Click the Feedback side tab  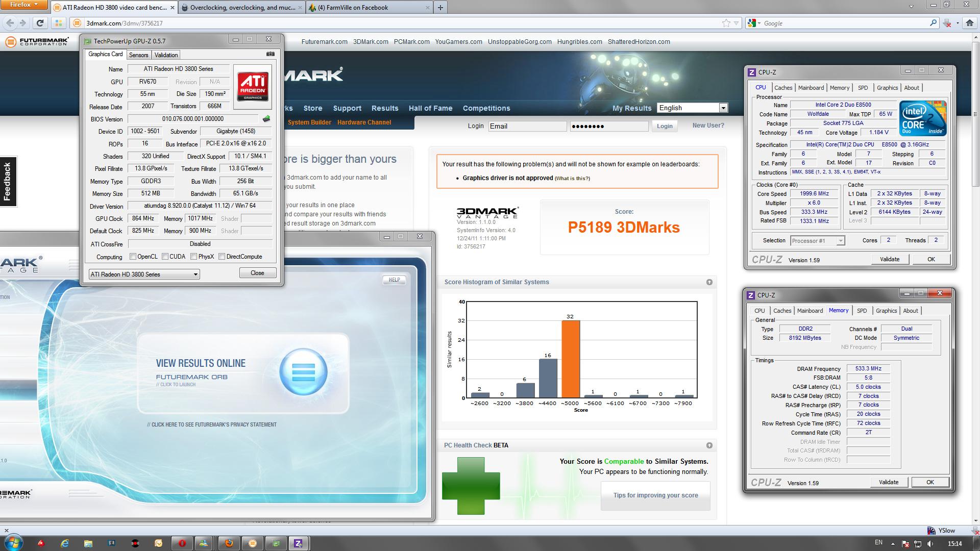coord(8,181)
